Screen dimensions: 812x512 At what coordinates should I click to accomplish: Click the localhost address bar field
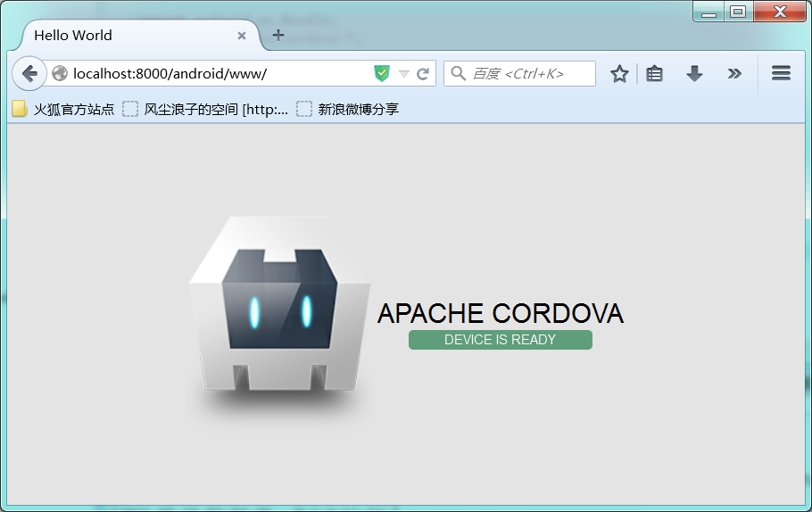click(x=221, y=73)
